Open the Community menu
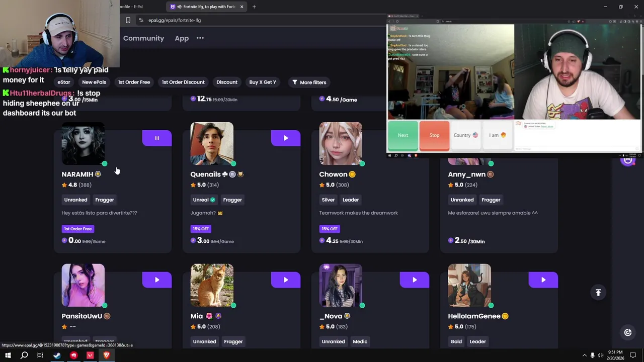The width and height of the screenshot is (644, 362). pos(143,38)
